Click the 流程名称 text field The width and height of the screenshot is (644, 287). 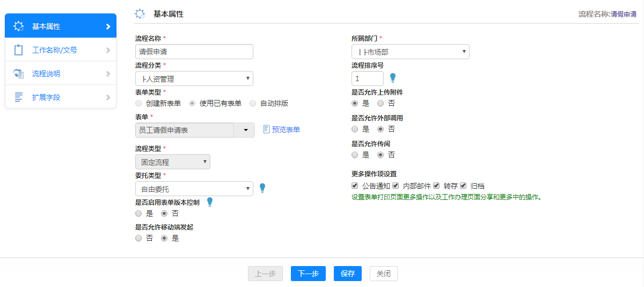(194, 52)
